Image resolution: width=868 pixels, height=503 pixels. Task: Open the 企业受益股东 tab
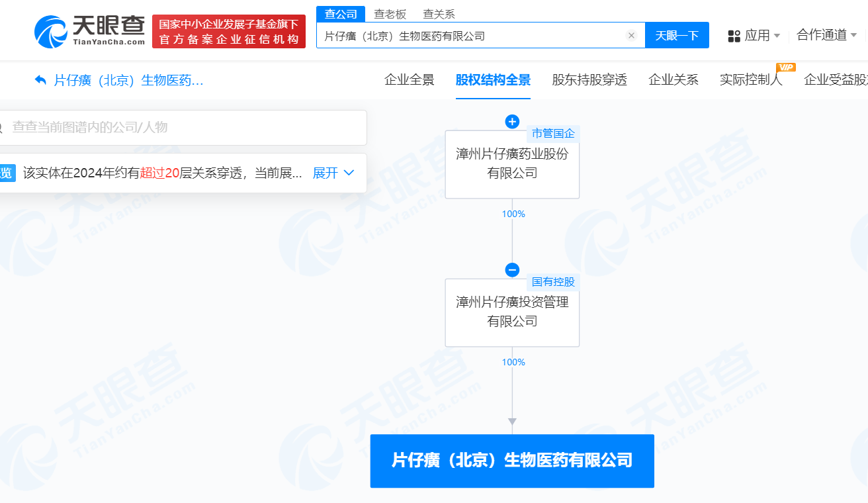click(836, 80)
